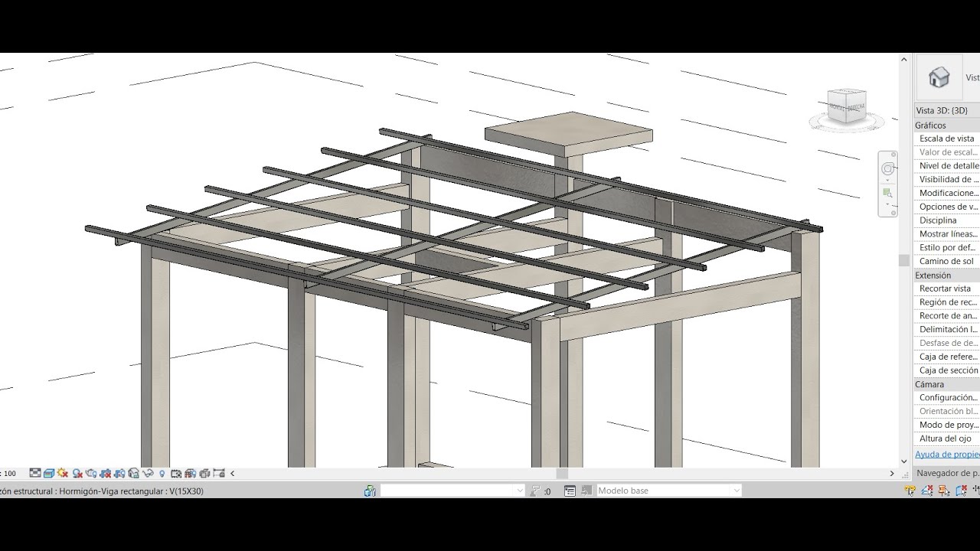Expand the zoom options arrow on navigation bar
This screenshot has height=551, width=980.
point(888,204)
